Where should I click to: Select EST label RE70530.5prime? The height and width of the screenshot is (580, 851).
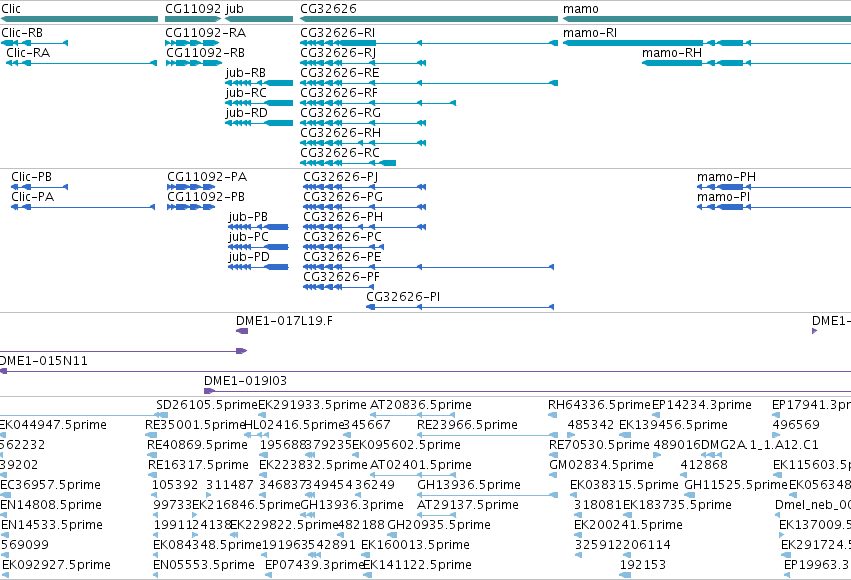(x=599, y=445)
